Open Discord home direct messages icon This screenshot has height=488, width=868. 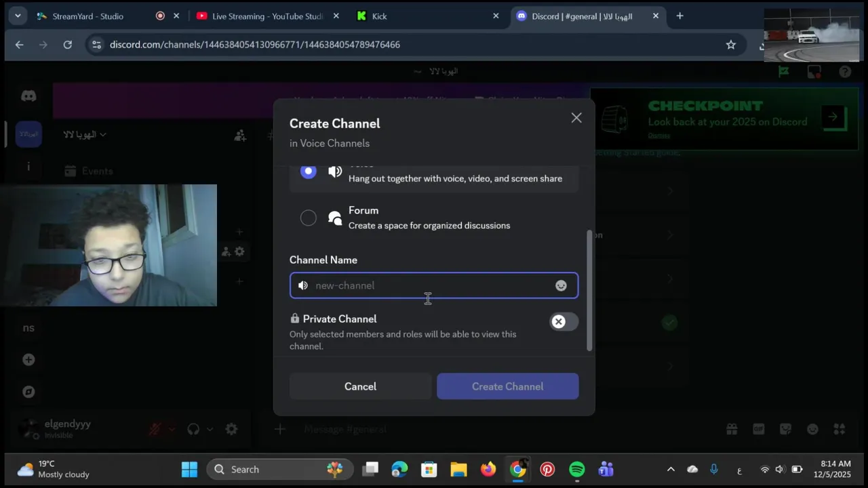coord(28,96)
